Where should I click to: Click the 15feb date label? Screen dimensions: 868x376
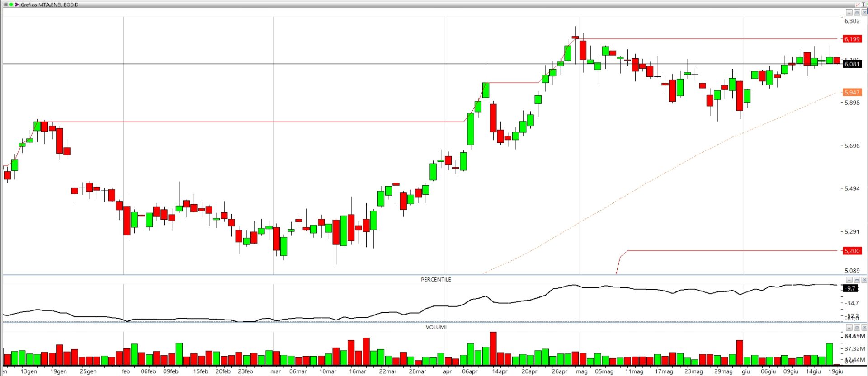pos(200,371)
